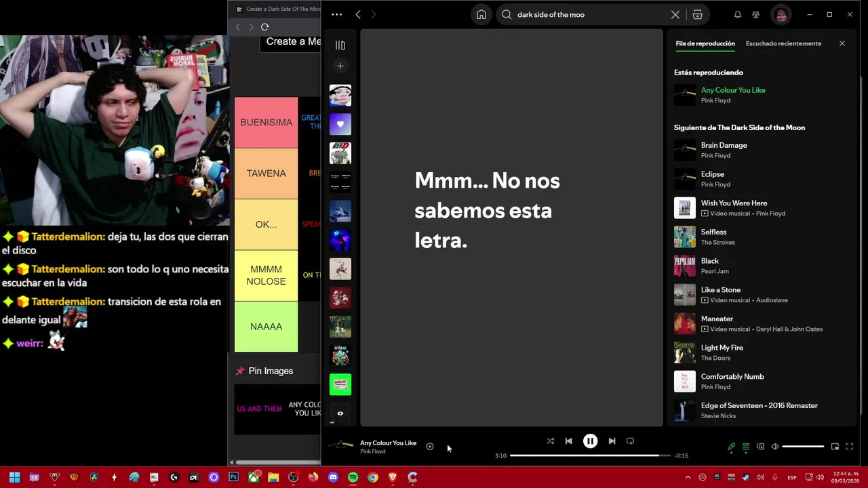This screenshot has height=488, width=868.
Task: Select Comfortably Numb in queue
Action: [x=759, y=382]
